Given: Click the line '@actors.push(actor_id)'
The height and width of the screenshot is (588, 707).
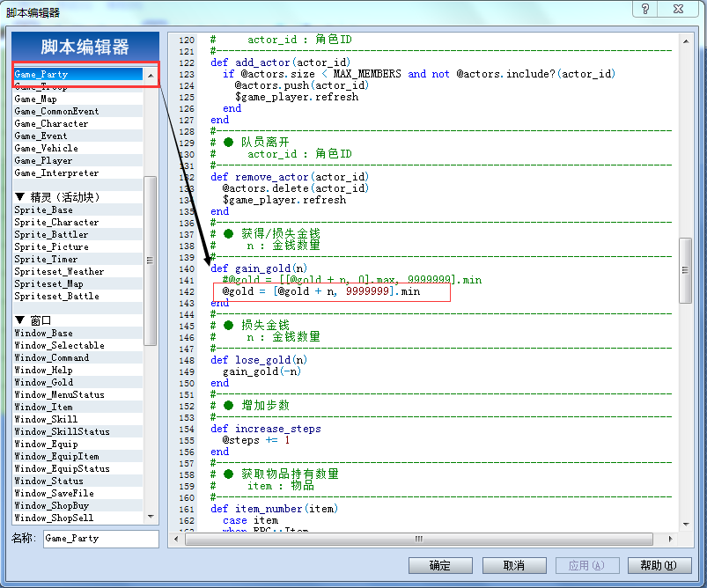Looking at the screenshot, I should (302, 85).
